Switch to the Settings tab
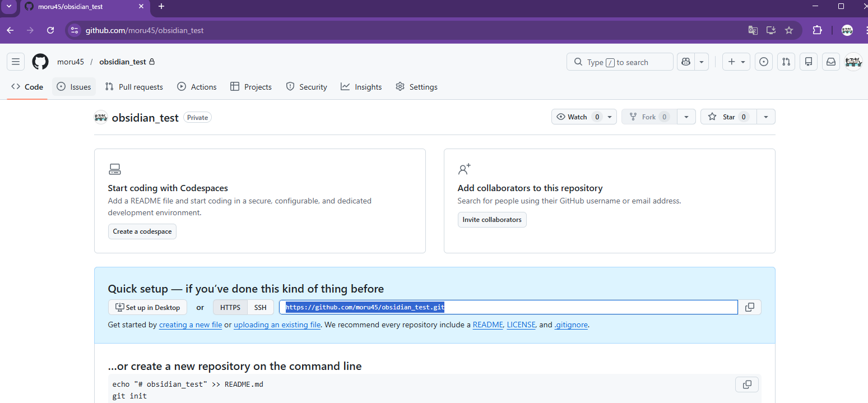 click(416, 87)
